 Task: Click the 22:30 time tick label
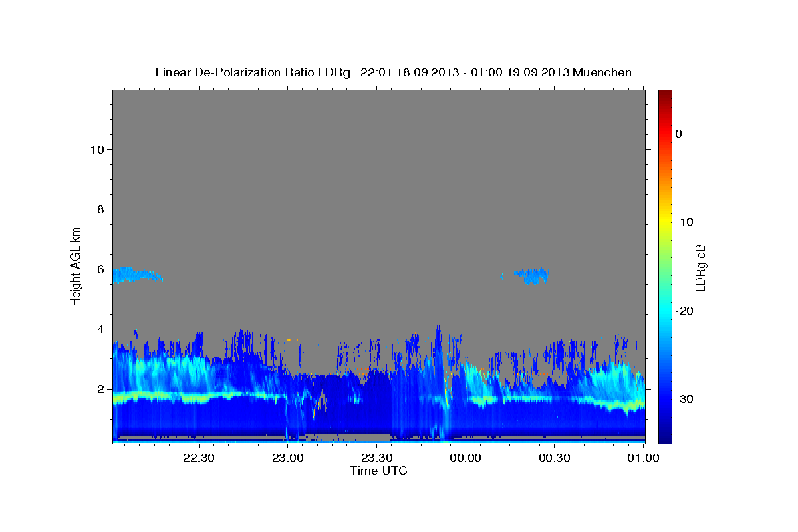199,458
